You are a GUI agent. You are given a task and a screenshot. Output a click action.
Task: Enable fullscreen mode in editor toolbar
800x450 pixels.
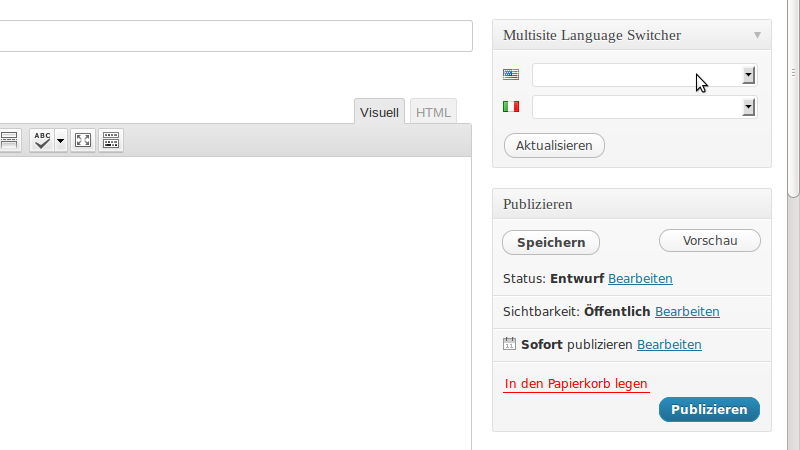[83, 140]
